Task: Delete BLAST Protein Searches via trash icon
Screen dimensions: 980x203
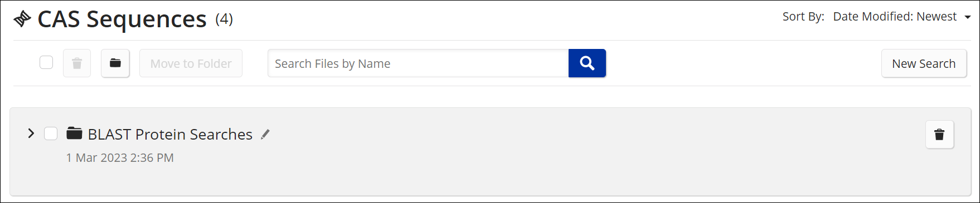Action: pos(939,135)
